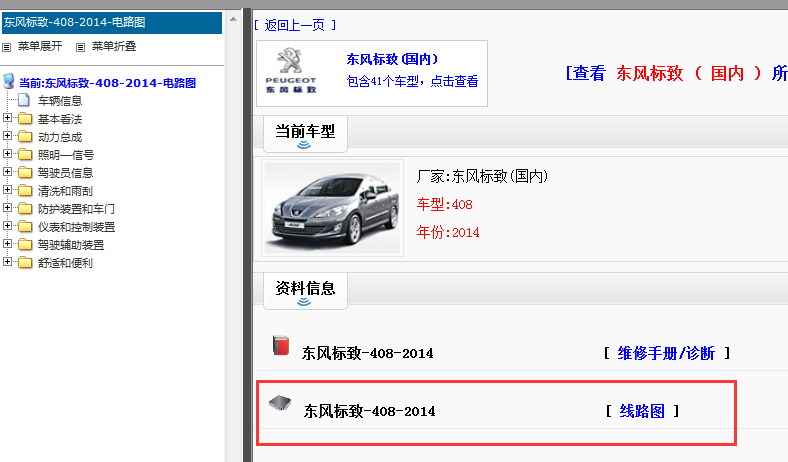This screenshot has width=788, height=462.
Task: Click the folder icon for 舒适和便利
Action: coord(25,262)
